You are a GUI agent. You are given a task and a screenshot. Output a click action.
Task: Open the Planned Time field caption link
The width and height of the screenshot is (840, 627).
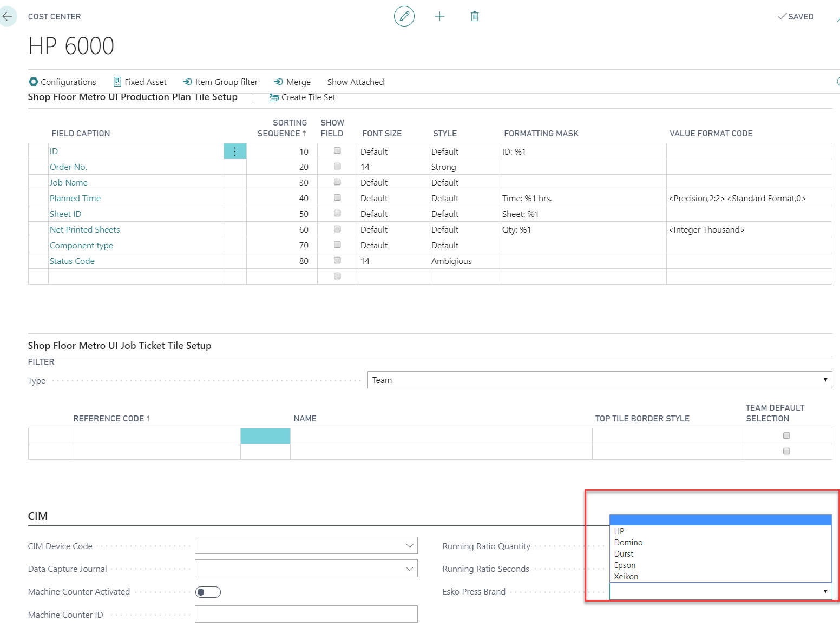(75, 199)
